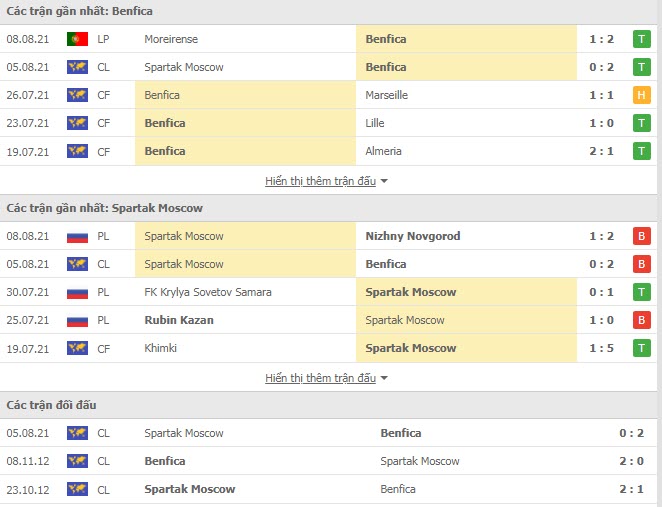Click the orange H badge for Benfica vs Marseille

tap(641, 95)
